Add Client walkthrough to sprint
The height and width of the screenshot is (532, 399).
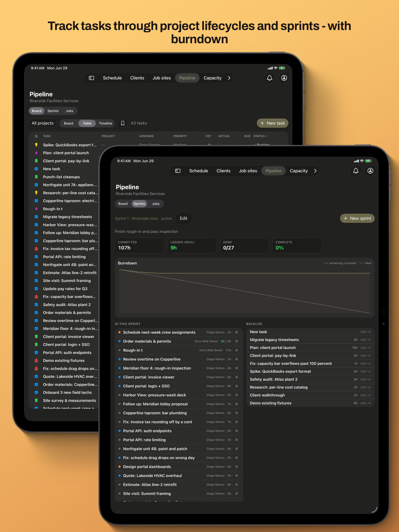coord(365,395)
